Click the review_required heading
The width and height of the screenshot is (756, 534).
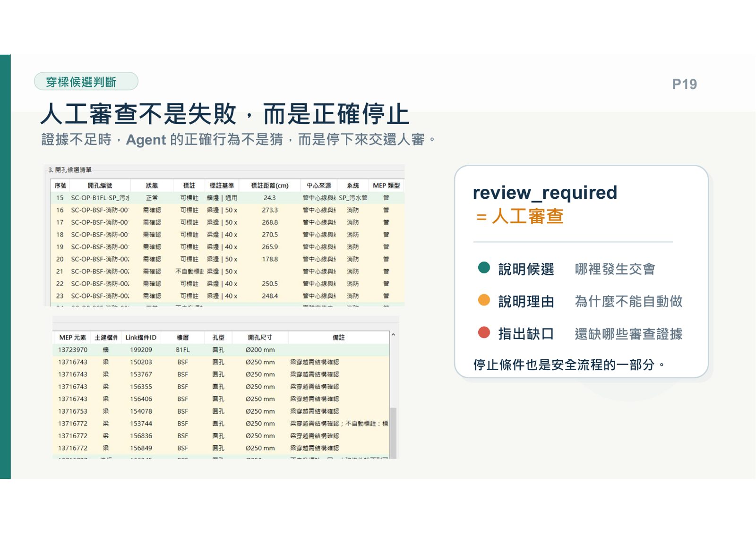[545, 192]
